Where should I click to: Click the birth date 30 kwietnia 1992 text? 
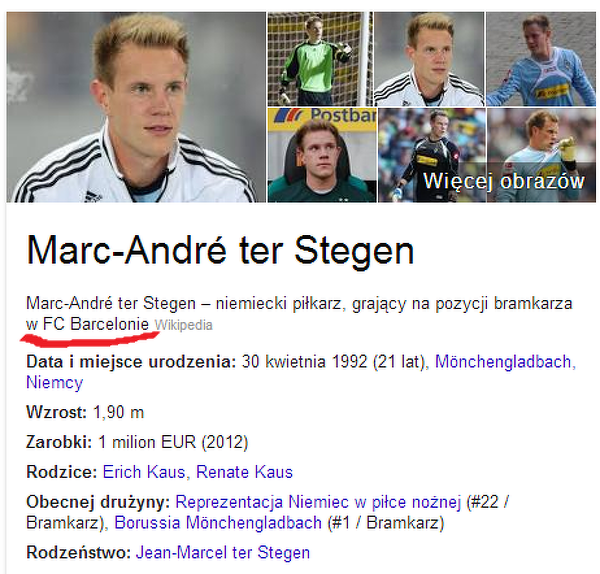click(x=304, y=362)
